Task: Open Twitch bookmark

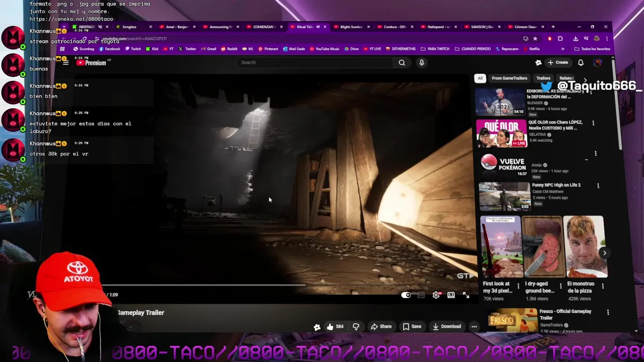Action: 133,49
